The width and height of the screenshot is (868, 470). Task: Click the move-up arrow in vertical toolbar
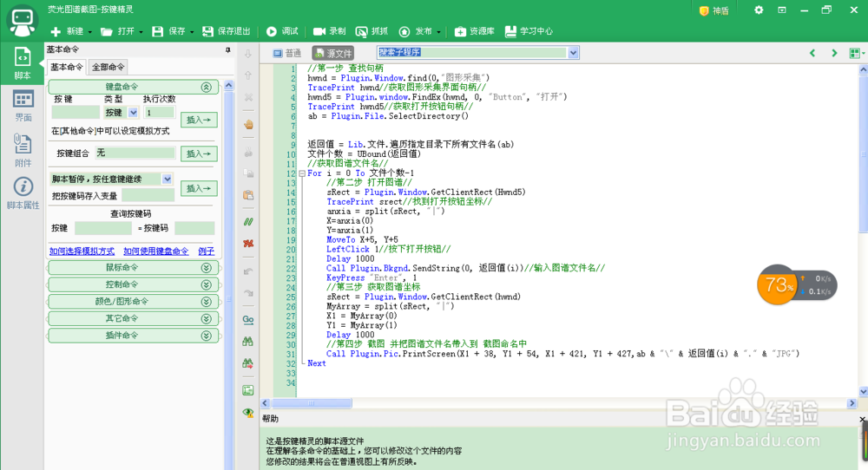(248, 75)
